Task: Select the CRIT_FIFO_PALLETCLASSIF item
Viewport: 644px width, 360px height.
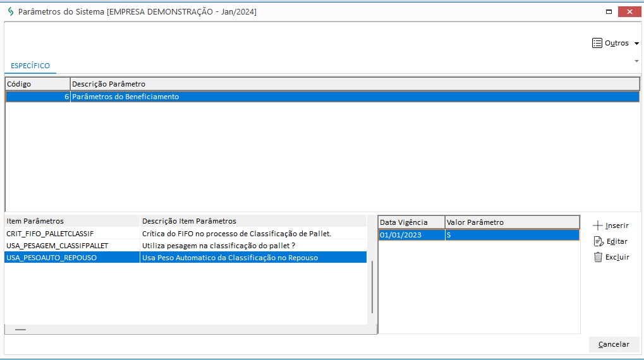Action: pyautogui.click(x=72, y=234)
